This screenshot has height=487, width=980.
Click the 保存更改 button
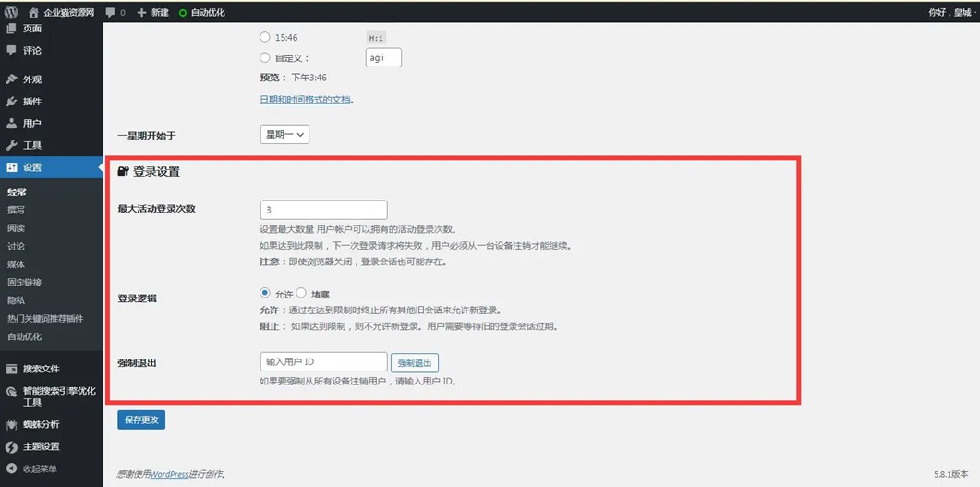[141, 420]
